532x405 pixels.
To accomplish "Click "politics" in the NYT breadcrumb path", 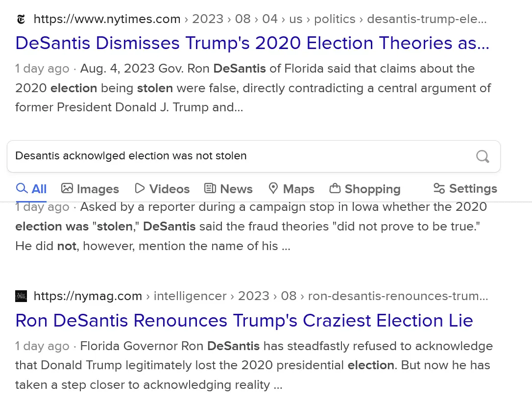I will 335,20.
